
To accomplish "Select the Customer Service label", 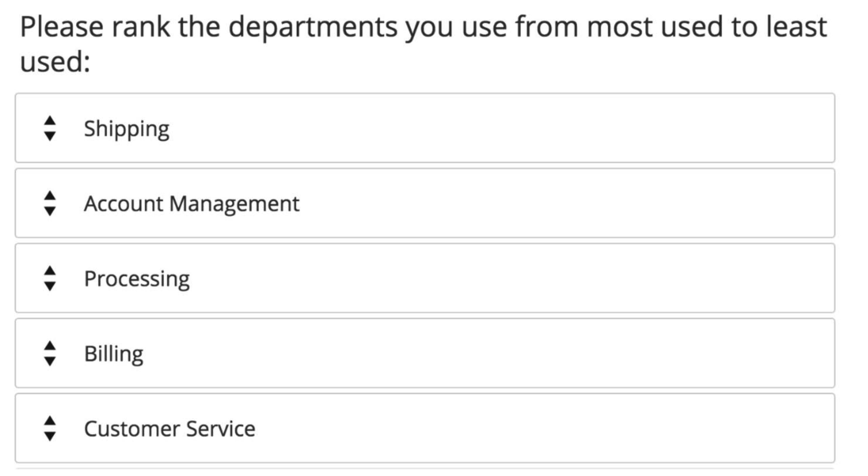I will click(x=170, y=429).
